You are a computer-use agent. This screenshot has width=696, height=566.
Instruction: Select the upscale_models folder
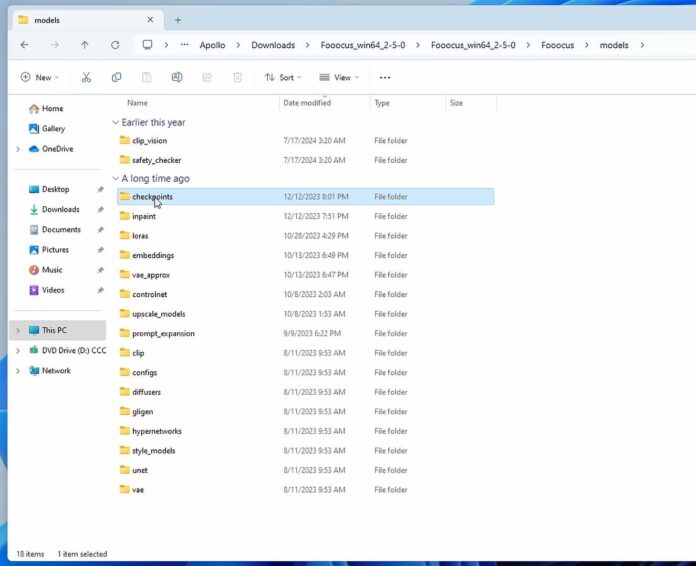[x=305, y=314]
